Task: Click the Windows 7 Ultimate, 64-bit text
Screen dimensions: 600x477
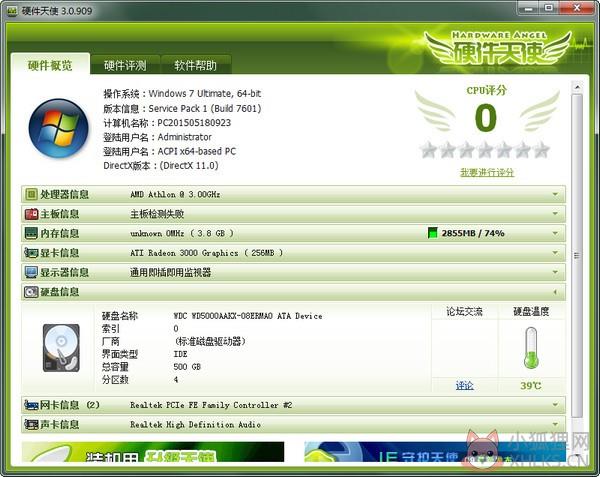Action: click(x=205, y=94)
